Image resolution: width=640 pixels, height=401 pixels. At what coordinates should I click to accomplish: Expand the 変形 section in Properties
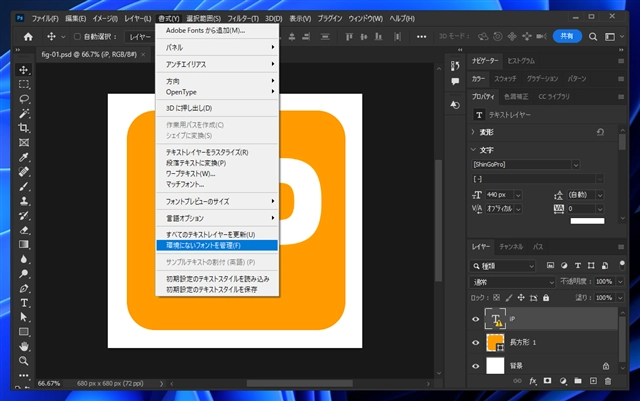(474, 131)
